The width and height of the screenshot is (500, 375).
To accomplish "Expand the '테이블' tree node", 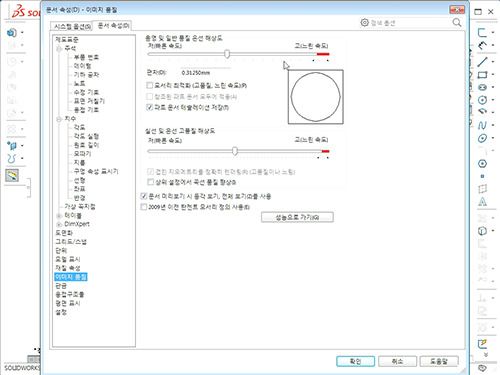I will 59,216.
